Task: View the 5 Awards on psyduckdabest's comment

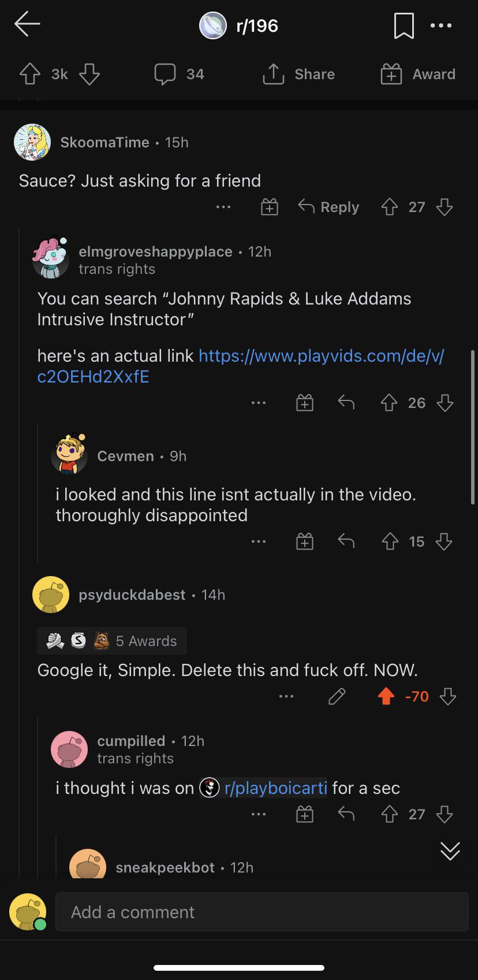Action: click(x=112, y=641)
